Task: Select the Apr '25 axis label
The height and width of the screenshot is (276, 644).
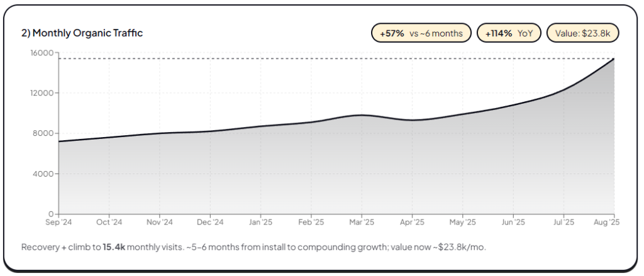Action: coord(412,222)
